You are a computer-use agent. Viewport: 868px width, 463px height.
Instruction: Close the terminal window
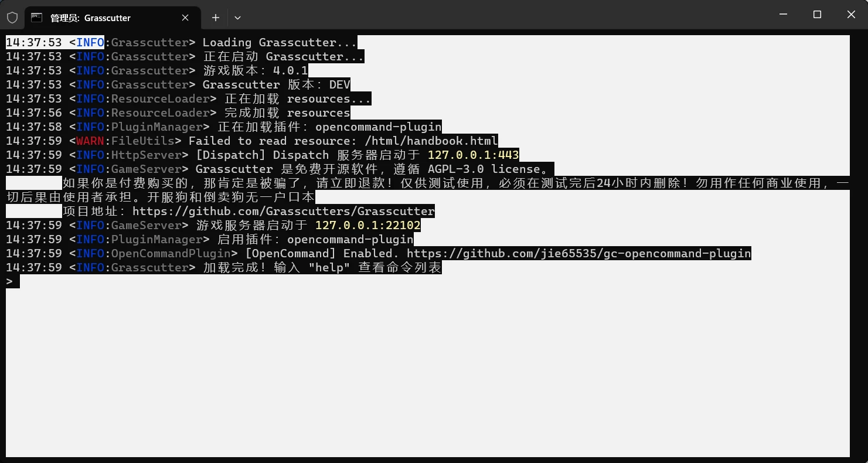[851, 15]
